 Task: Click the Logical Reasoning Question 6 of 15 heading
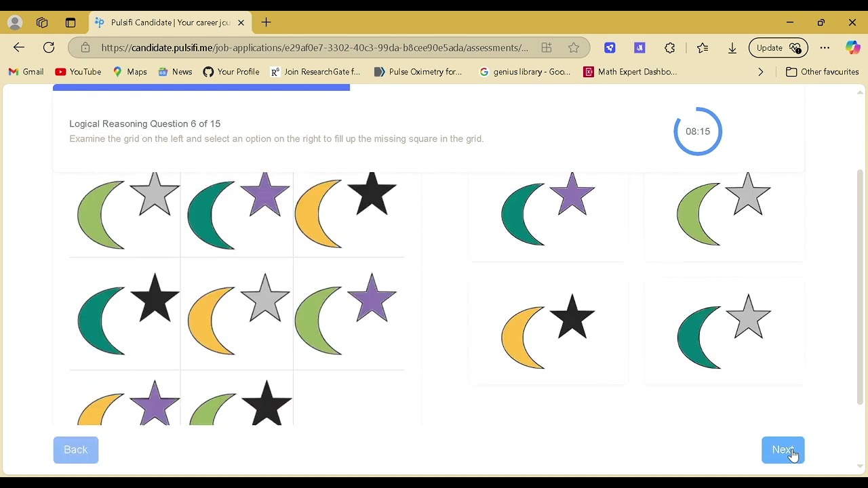click(x=144, y=124)
